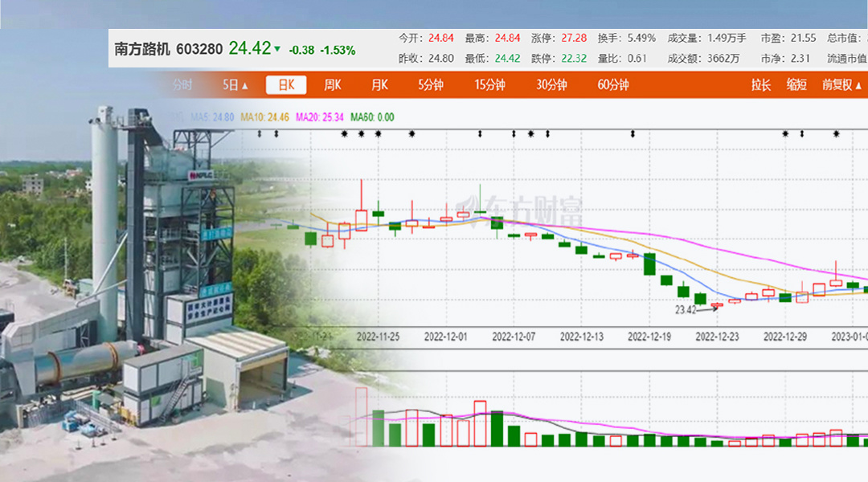Screen dimensions: 868x482
Task: Click the 2022-11-25 date axis label
Action: click(x=378, y=337)
